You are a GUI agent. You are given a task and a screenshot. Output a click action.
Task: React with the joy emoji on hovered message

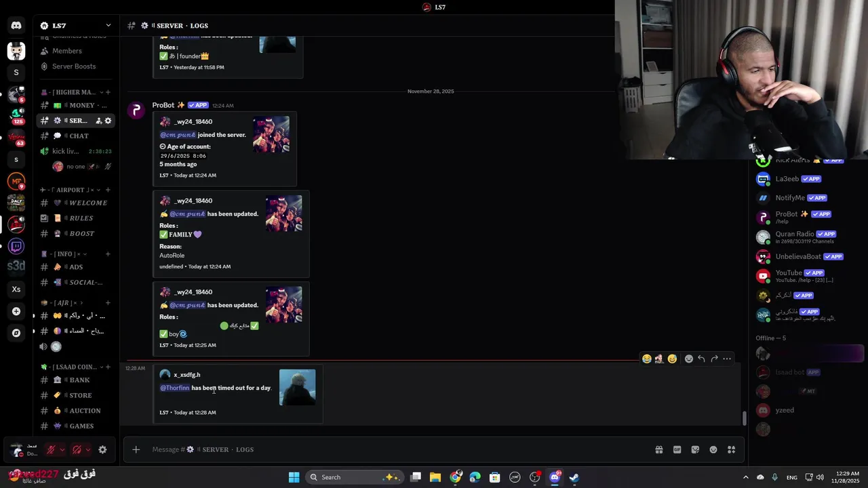647,359
